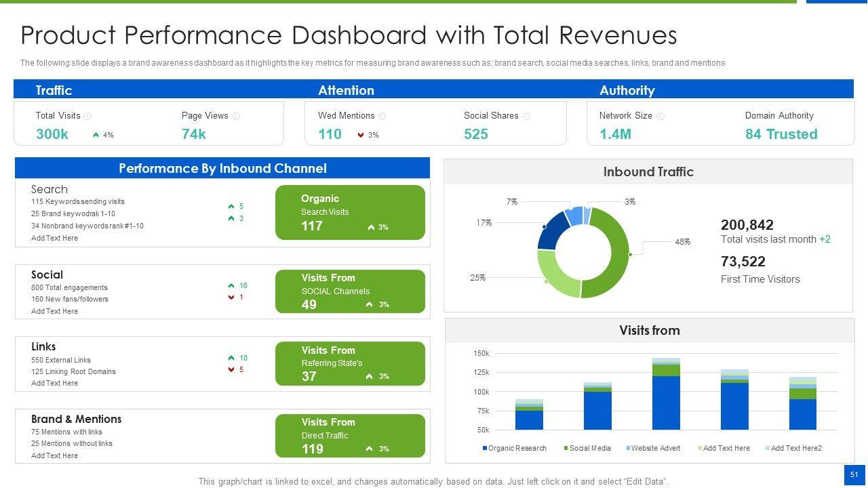Select the Traffic section header

54,90
